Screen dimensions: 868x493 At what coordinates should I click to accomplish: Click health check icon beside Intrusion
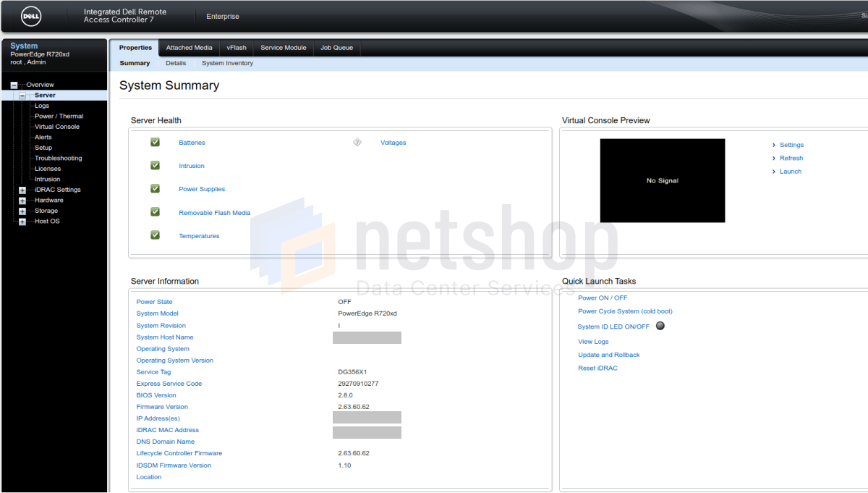(x=154, y=165)
